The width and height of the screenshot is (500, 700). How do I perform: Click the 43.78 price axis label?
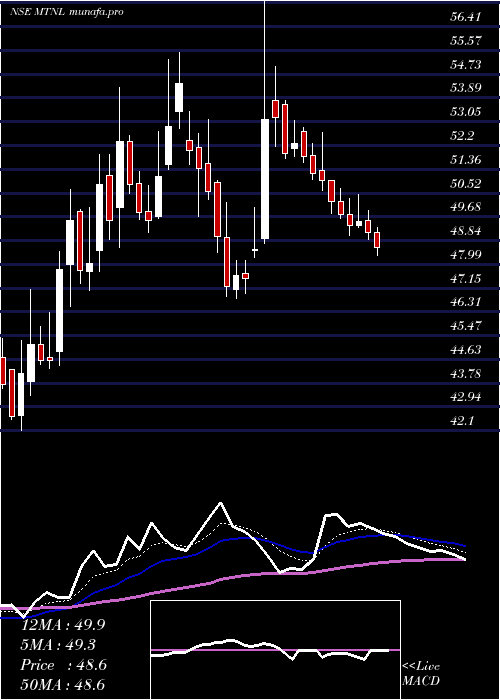point(466,374)
